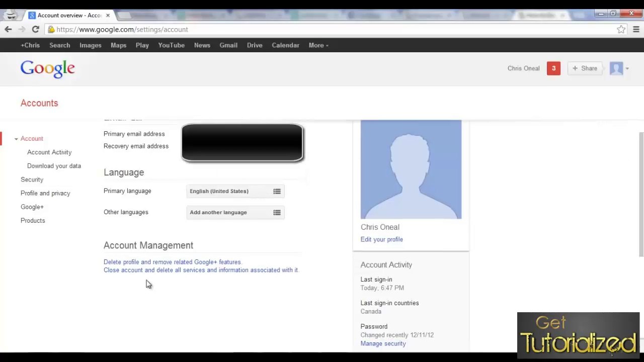The height and width of the screenshot is (362, 644).
Task: Open the +Chris link in the top bar
Action: pyautogui.click(x=30, y=45)
